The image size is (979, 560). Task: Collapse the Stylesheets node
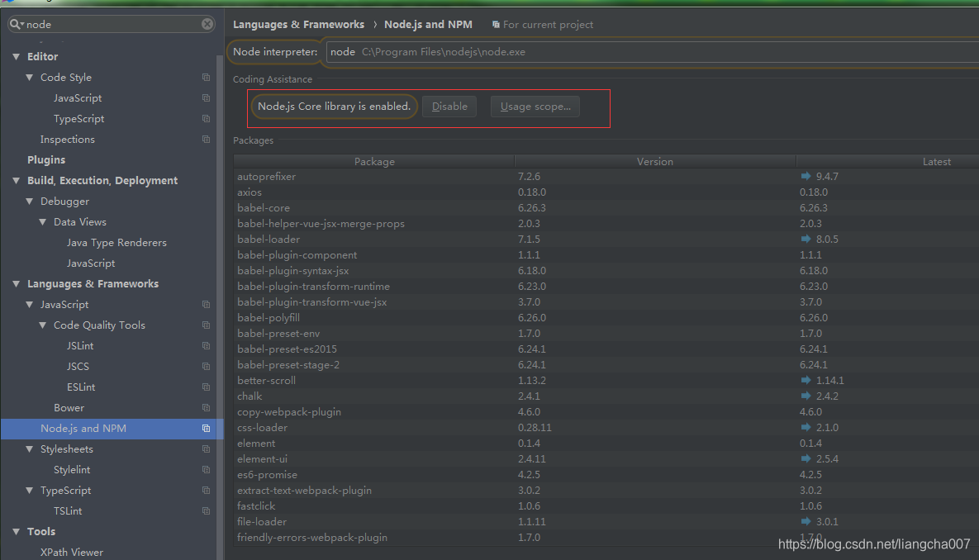click(x=30, y=448)
